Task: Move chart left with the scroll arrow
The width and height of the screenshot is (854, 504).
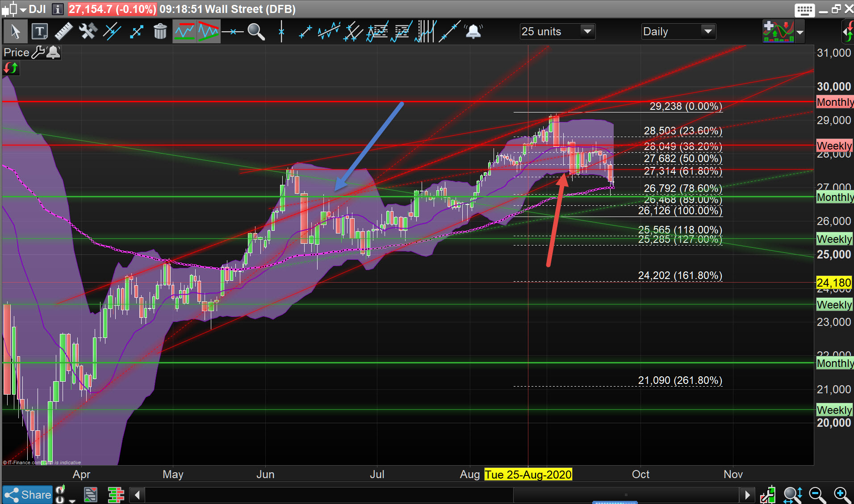Action: 137,495
